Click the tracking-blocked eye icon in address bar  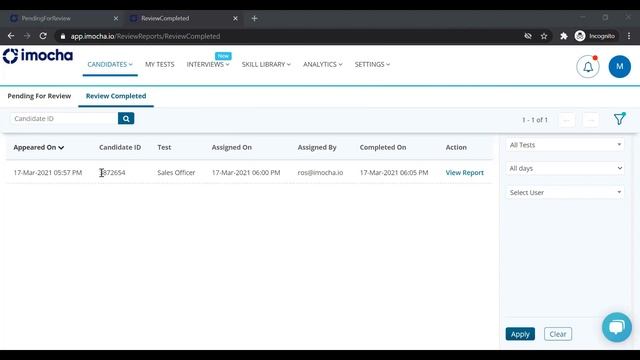click(x=528, y=36)
